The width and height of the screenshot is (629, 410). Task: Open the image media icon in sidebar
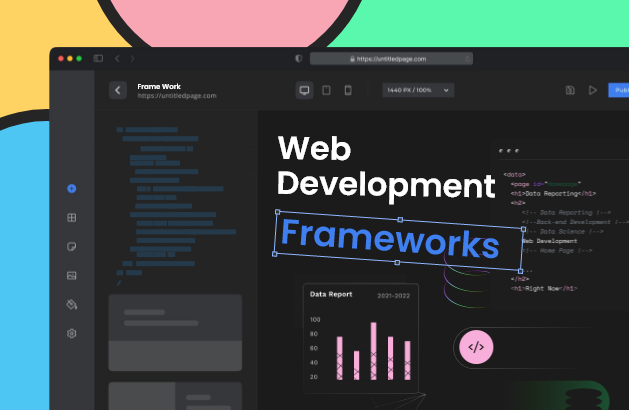click(x=72, y=276)
